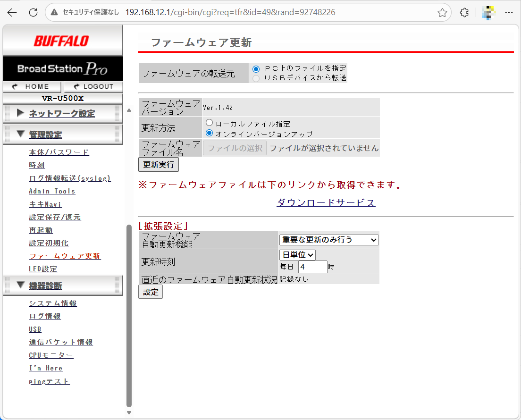Click the browser back arrow icon

[x=12, y=13]
